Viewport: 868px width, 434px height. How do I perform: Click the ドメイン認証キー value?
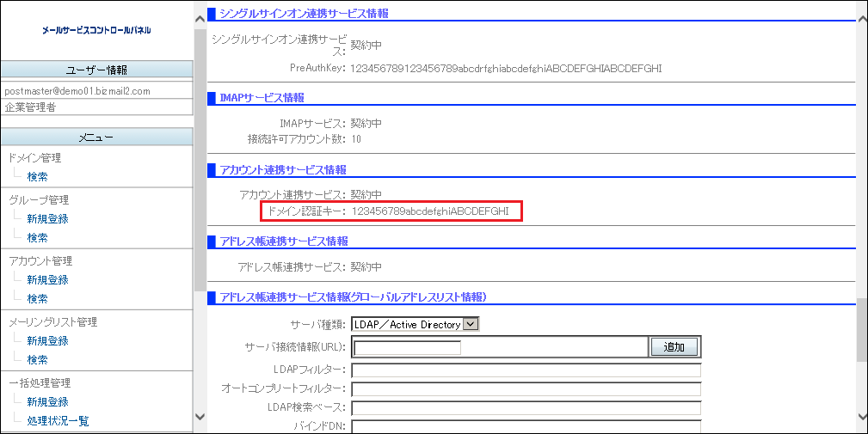(430, 211)
